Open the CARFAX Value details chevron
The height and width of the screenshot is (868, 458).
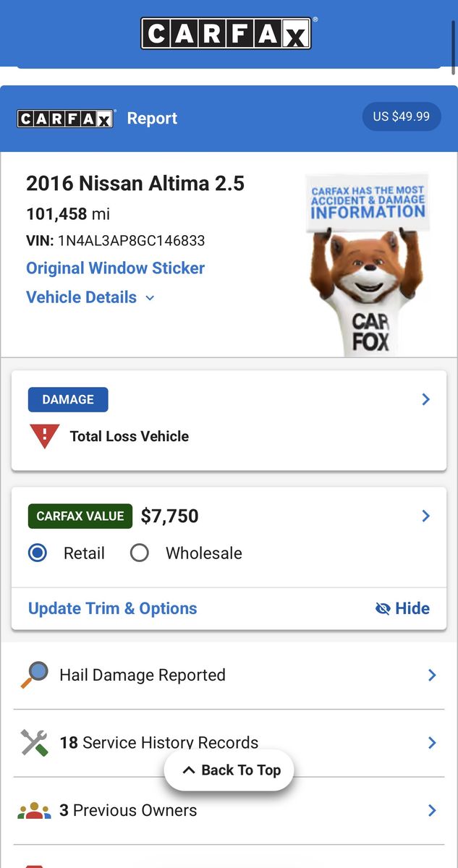pos(425,516)
